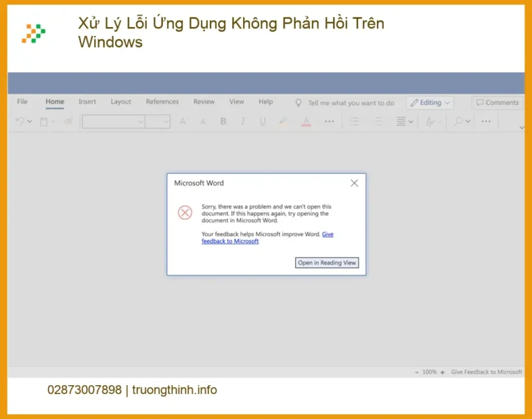Open the Paste options arrow
Screen dimensions: 532x419
(x=53, y=121)
